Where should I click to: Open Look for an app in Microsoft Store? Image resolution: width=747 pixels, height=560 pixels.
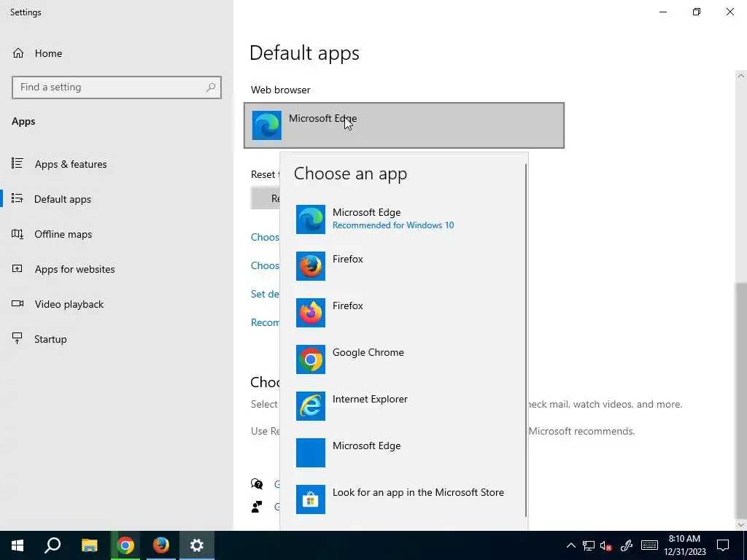pyautogui.click(x=403, y=499)
